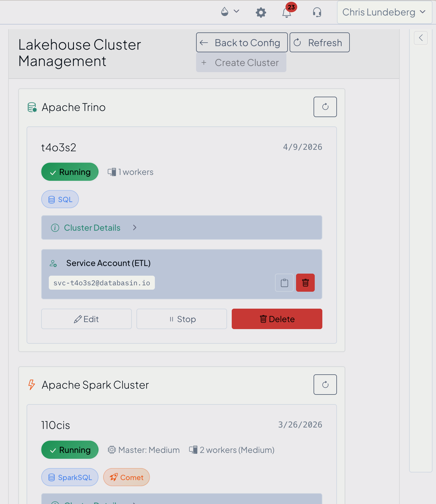Click the Apache Spark lightning bolt icon
Viewport: 436px width, 504px height.
pyautogui.click(x=32, y=385)
